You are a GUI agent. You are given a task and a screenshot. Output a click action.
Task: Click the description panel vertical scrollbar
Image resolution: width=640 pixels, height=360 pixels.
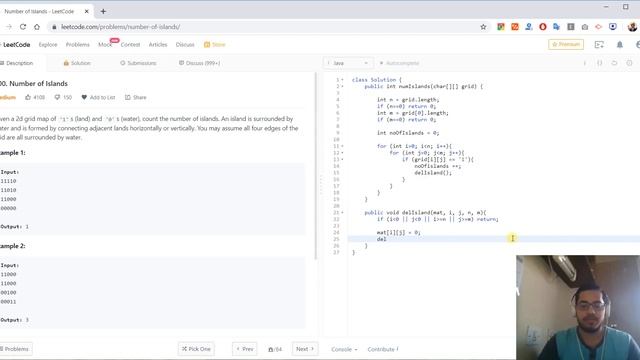point(316,166)
